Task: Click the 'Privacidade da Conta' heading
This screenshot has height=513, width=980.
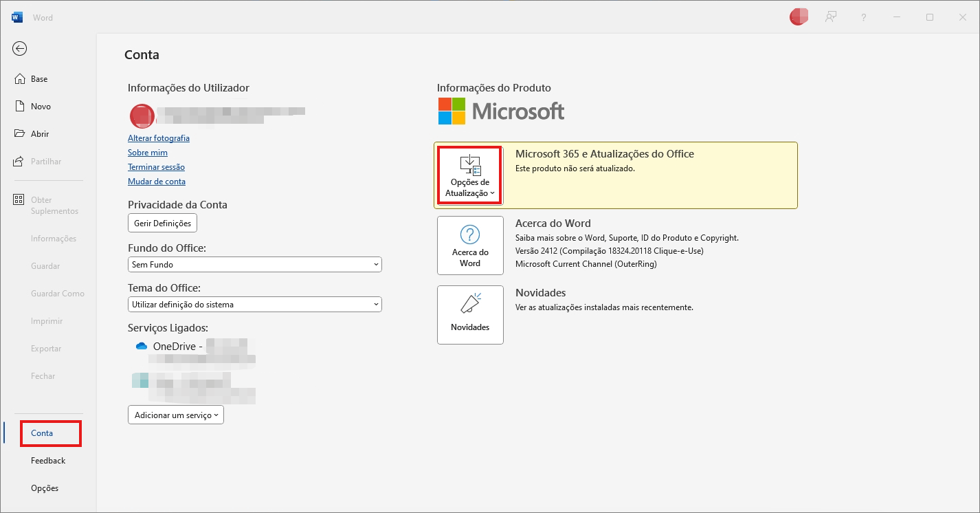Action: [177, 205]
